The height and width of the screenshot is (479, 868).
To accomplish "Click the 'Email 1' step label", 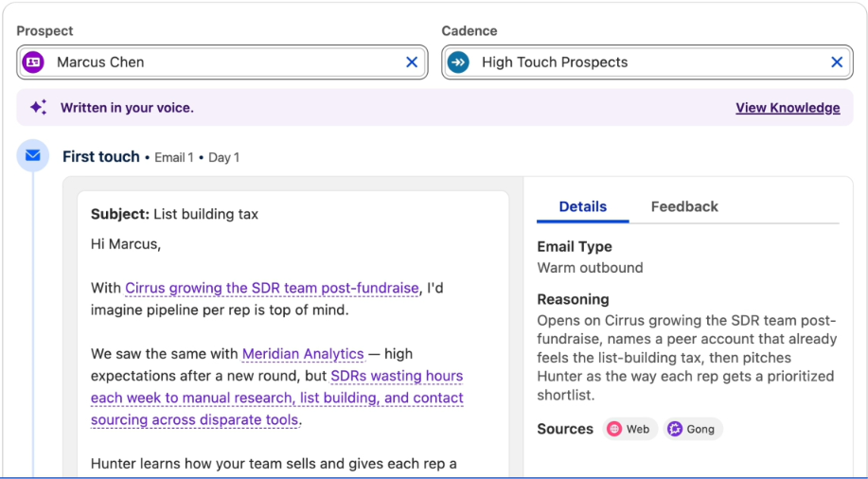I will coord(174,158).
